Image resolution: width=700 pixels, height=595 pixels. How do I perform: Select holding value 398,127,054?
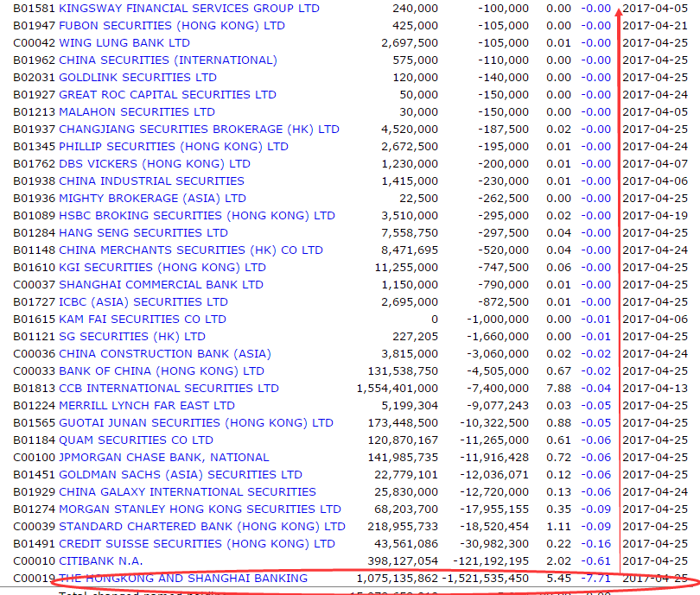[403, 561]
